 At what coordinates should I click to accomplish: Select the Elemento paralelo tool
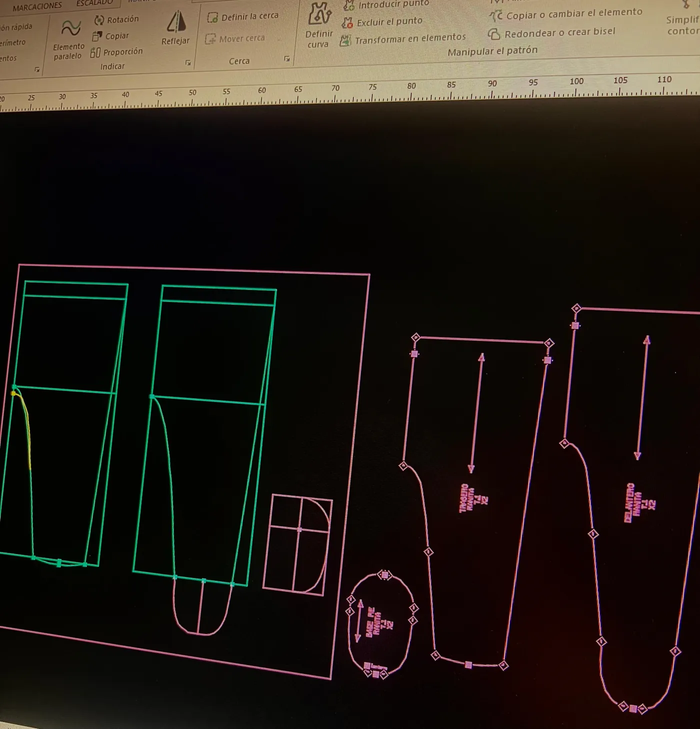69,40
